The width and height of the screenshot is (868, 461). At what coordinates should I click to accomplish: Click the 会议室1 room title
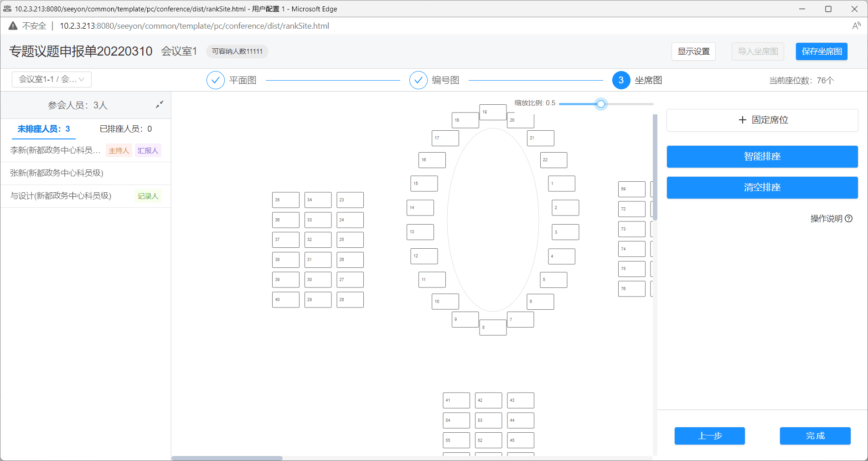179,51
